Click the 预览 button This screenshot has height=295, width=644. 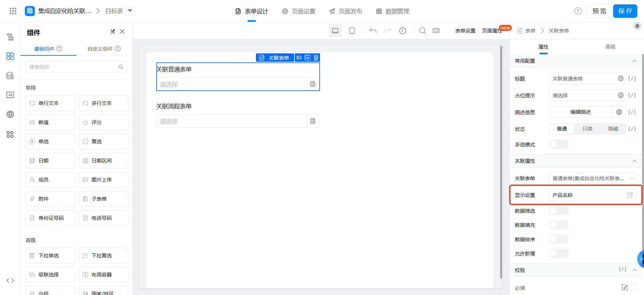coord(599,11)
